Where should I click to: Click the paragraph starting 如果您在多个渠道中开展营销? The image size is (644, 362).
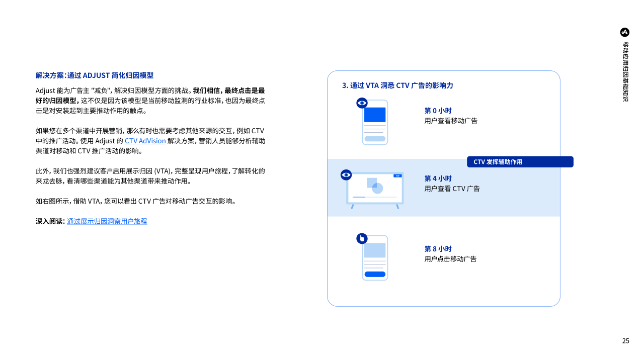click(x=150, y=141)
